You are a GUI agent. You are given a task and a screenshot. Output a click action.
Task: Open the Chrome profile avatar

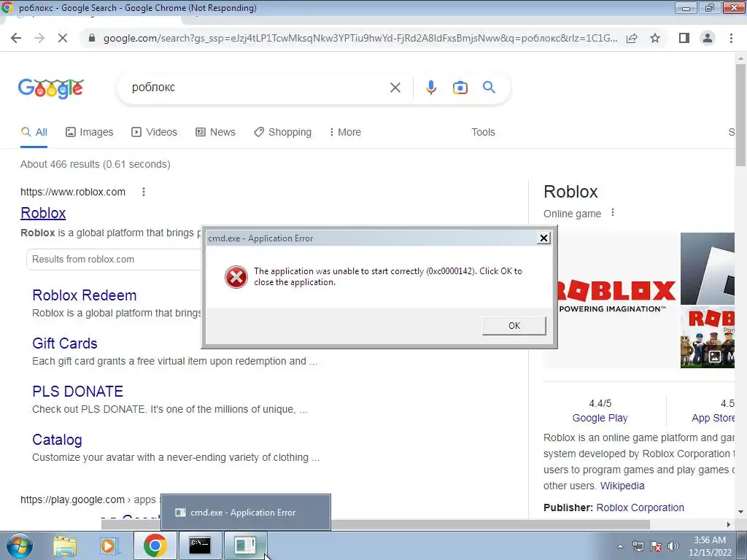(x=708, y=38)
